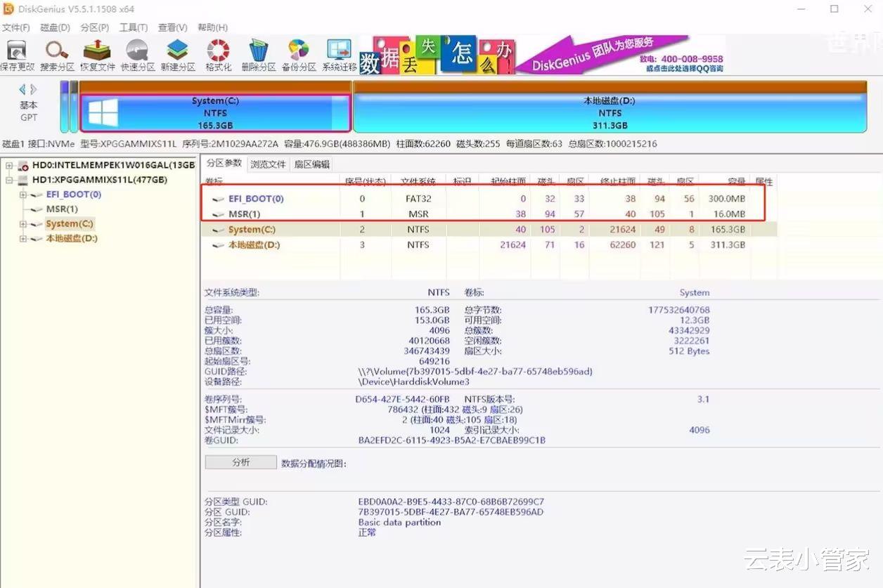883x588 pixels.
Task: Click the 分析 analyze button
Action: click(x=240, y=462)
